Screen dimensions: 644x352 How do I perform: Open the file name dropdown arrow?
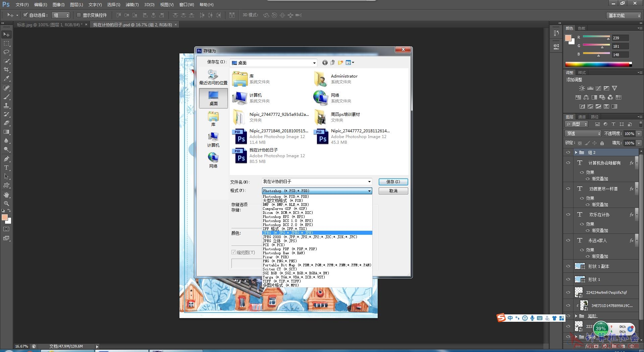369,182
